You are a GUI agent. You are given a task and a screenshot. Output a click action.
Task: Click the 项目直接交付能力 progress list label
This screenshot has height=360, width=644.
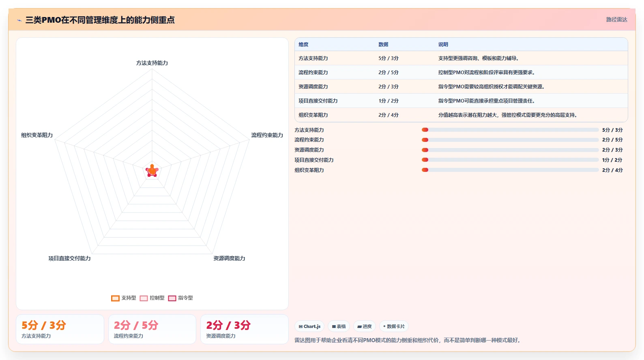(314, 160)
